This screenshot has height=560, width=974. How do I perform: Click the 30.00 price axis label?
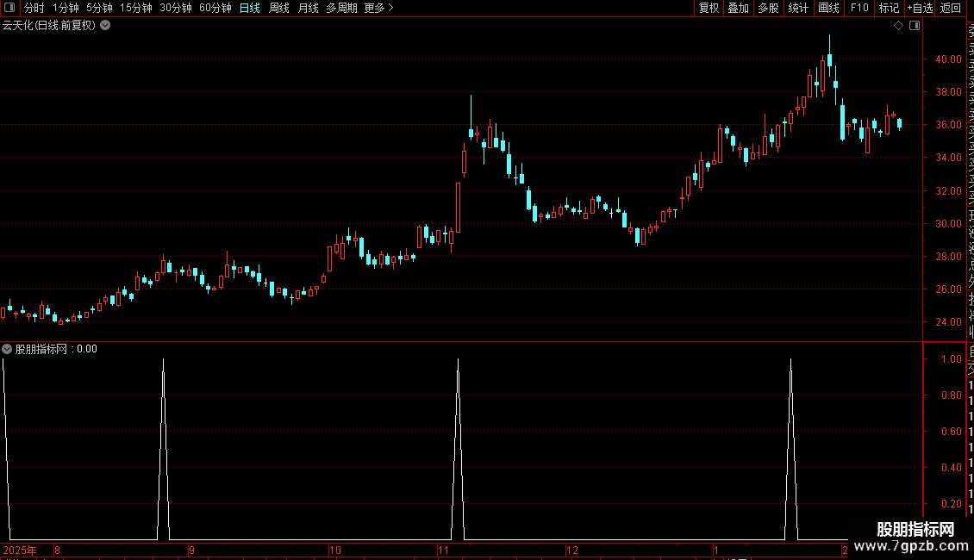coord(948,223)
